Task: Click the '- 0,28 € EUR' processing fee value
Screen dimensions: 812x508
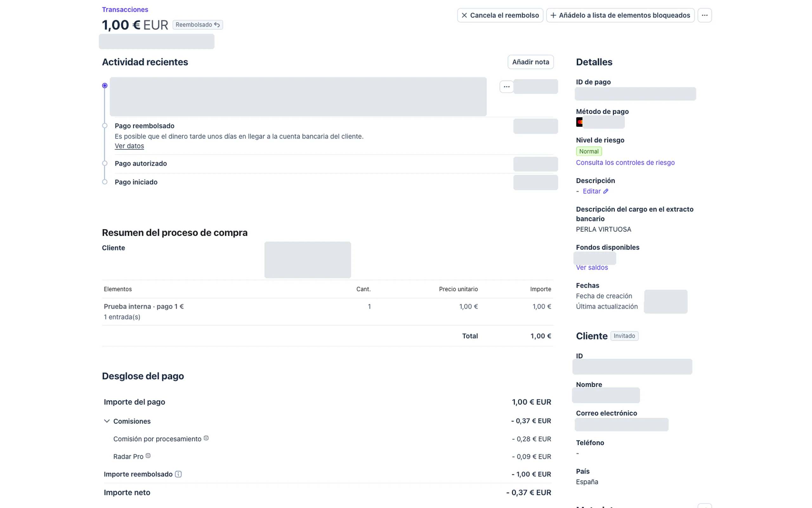Action: 532,439
